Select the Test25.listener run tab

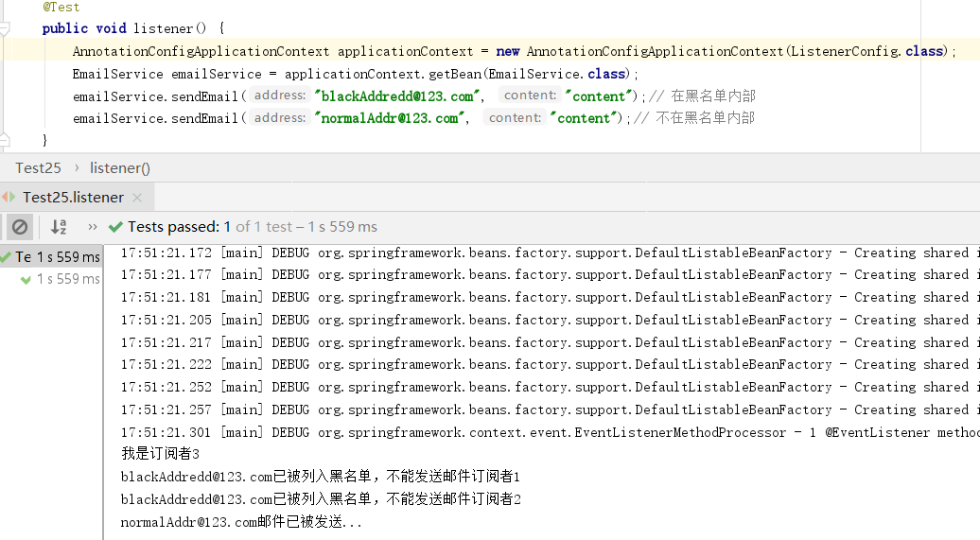pyautogui.click(x=73, y=198)
